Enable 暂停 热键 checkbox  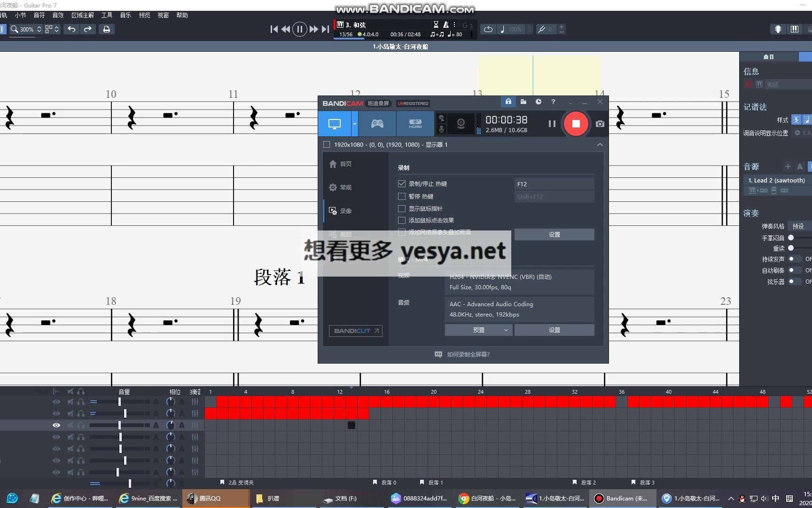click(x=402, y=196)
